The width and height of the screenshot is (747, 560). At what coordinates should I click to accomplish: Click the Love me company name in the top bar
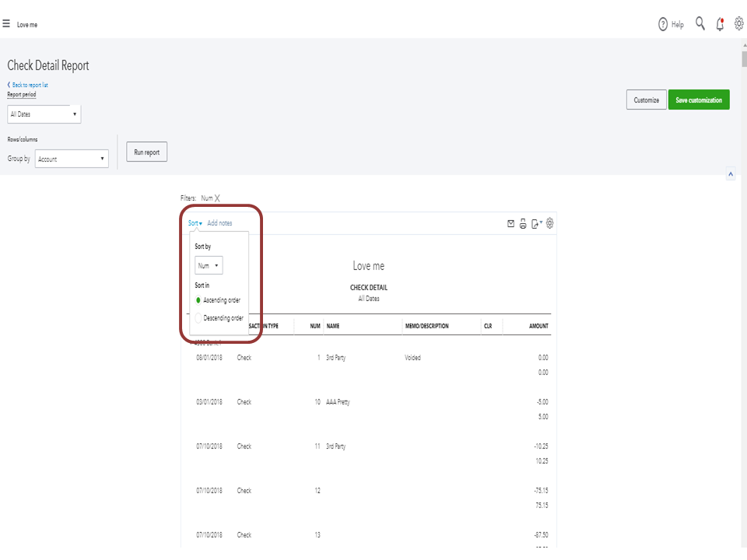click(27, 25)
